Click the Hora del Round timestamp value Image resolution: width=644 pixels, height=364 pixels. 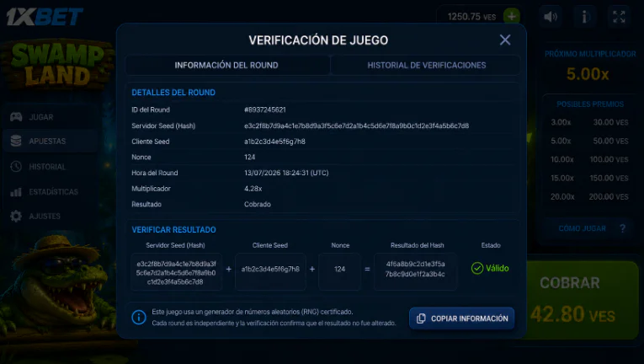[286, 173]
